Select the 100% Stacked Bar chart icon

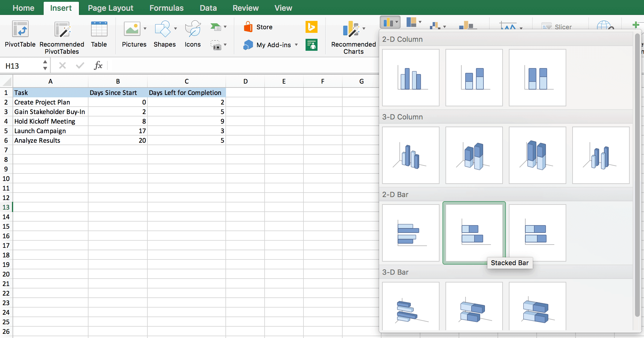pyautogui.click(x=537, y=233)
